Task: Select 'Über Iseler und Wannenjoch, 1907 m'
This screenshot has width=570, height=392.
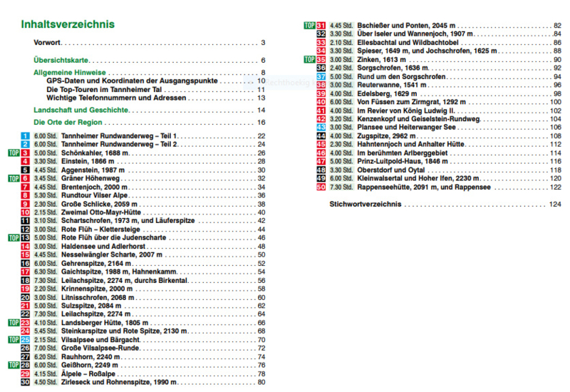Action: click(x=415, y=33)
